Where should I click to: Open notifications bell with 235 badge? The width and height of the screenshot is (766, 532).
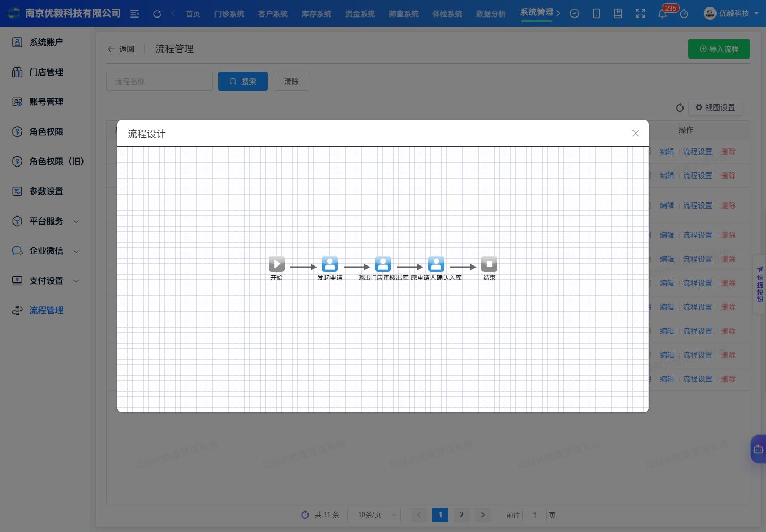[x=662, y=14]
